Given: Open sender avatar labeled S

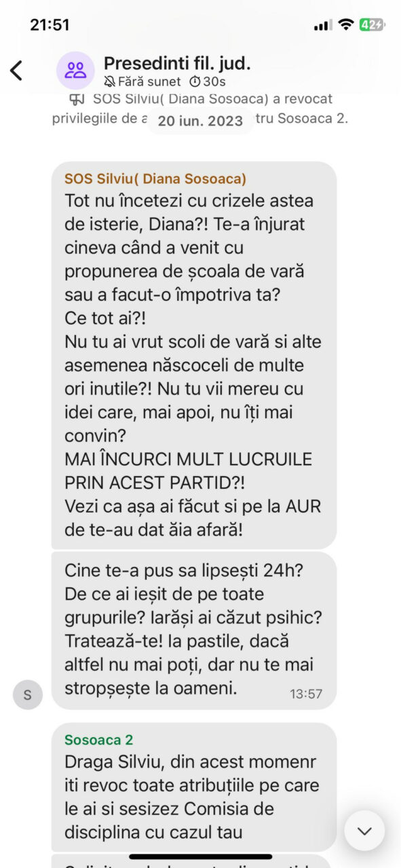Looking at the screenshot, I should coord(27,695).
